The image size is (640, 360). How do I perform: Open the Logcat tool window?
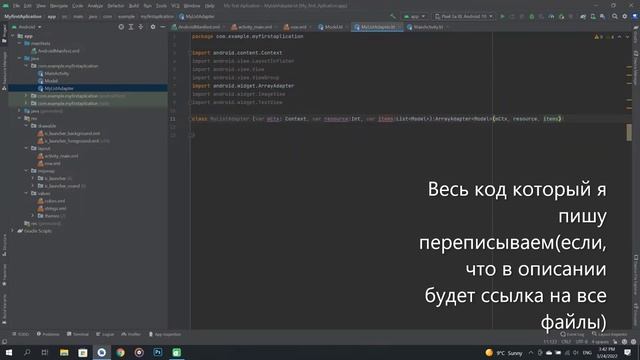coord(105,334)
